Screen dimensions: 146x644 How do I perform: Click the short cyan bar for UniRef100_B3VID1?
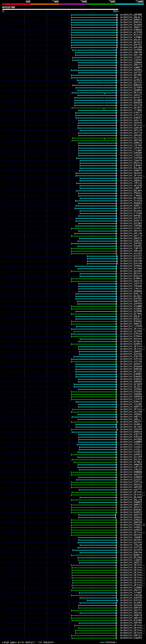[102, 601]
